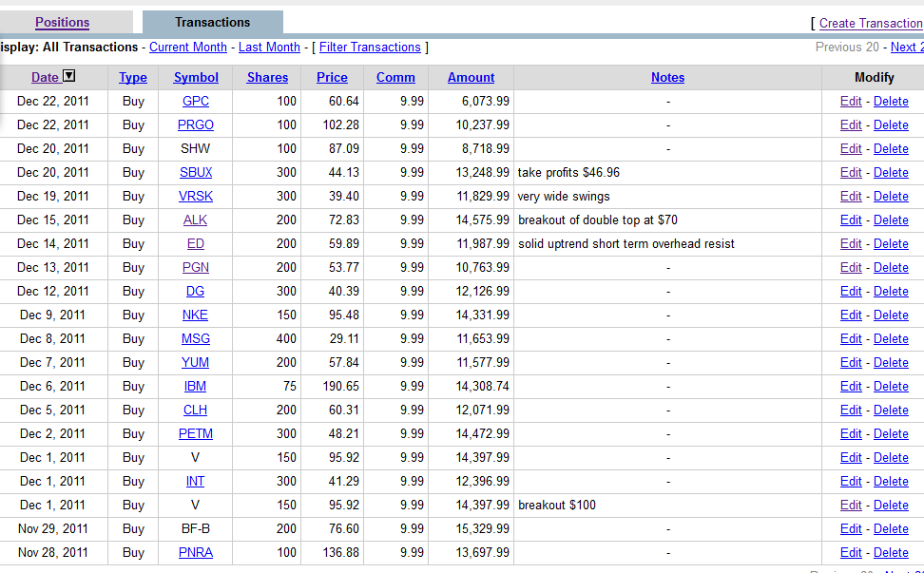Edit the PNRA transaction
Image resolution: width=924 pixels, height=573 pixels.
[x=851, y=552]
